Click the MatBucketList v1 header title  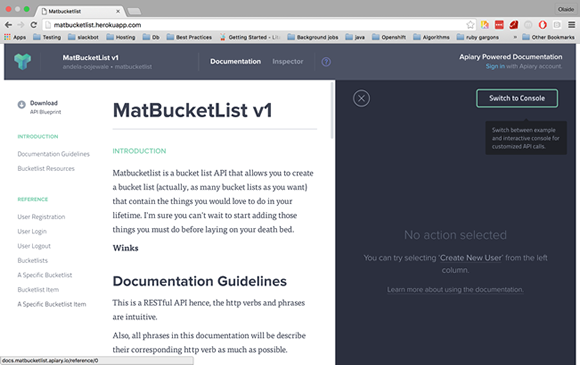click(90, 58)
